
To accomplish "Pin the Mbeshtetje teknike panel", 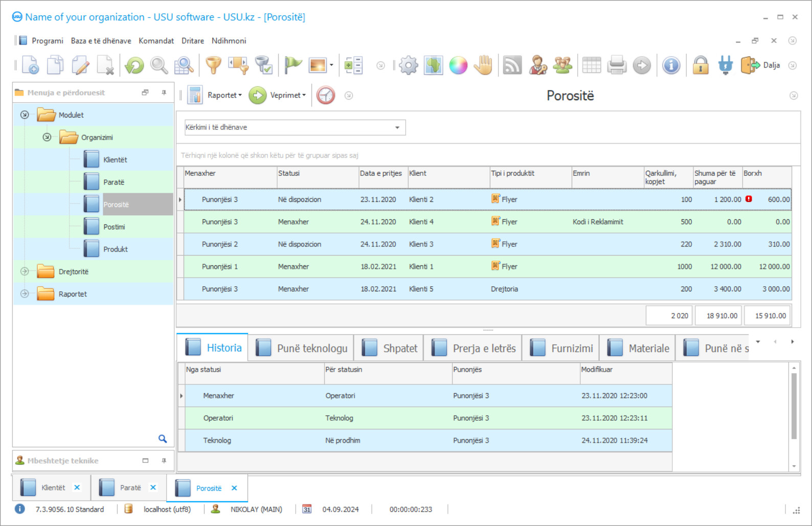I will click(164, 461).
